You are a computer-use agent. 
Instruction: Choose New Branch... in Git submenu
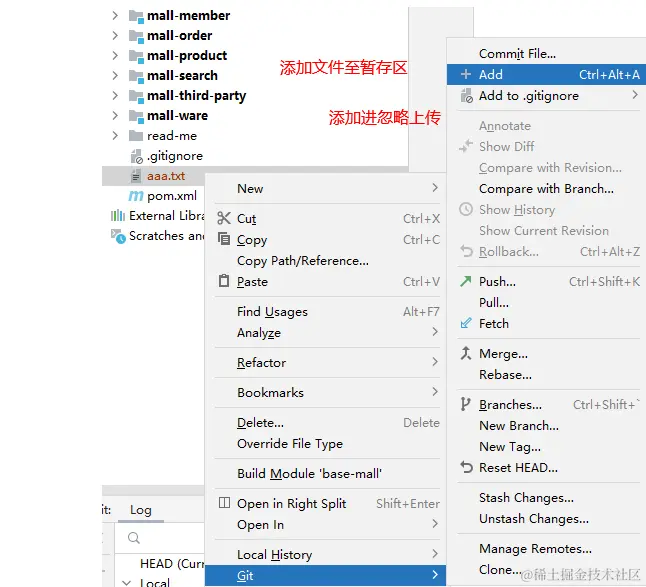pyautogui.click(x=546, y=426)
